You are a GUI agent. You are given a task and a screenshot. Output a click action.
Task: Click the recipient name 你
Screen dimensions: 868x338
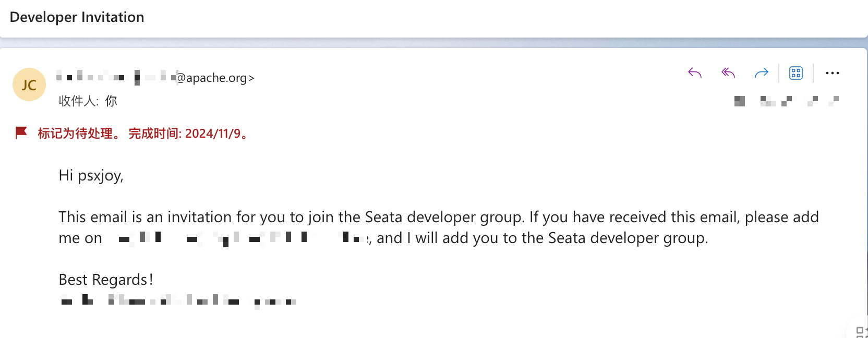[112, 101]
